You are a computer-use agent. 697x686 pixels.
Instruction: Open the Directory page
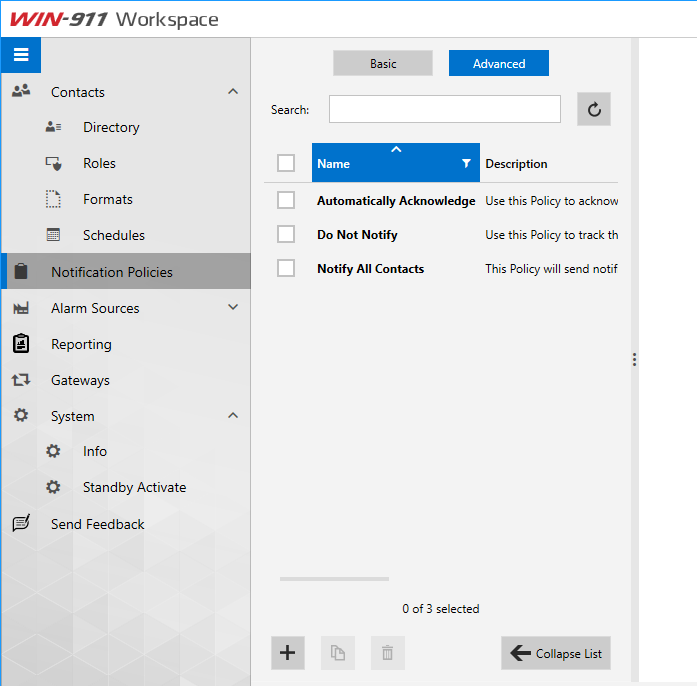click(111, 127)
